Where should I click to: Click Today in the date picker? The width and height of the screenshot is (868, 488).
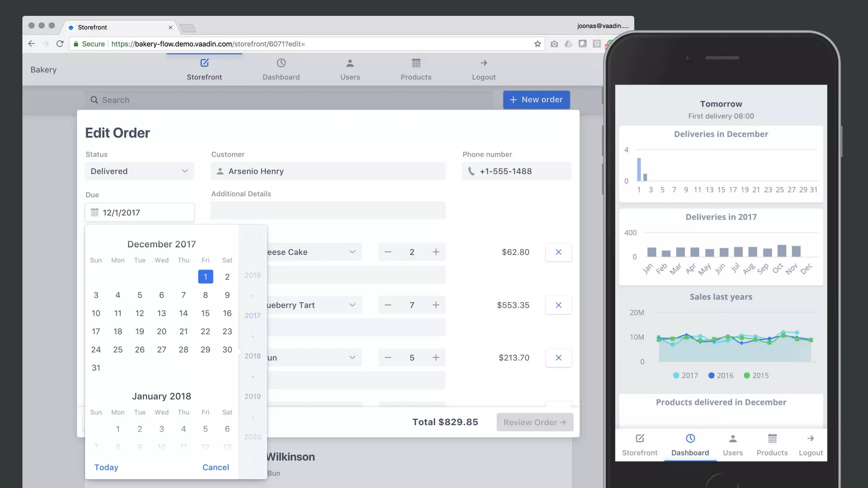tap(106, 467)
